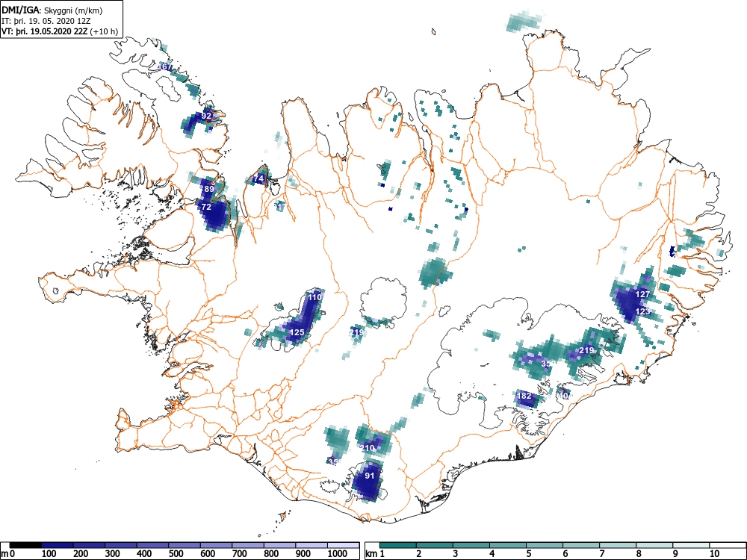747x560 pixels.
Task: Click the '67' value in the Westfjords
Action: (x=165, y=66)
